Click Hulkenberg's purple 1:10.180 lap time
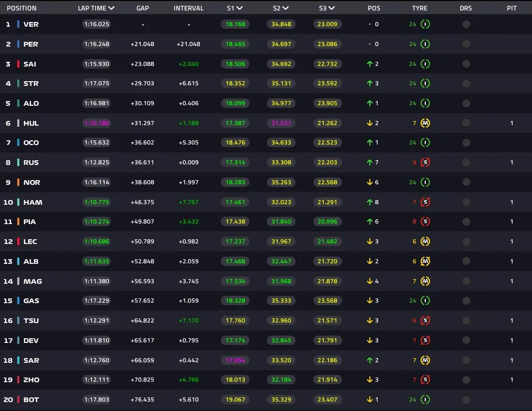Image resolution: width=532 pixels, height=411 pixels. pos(97,123)
